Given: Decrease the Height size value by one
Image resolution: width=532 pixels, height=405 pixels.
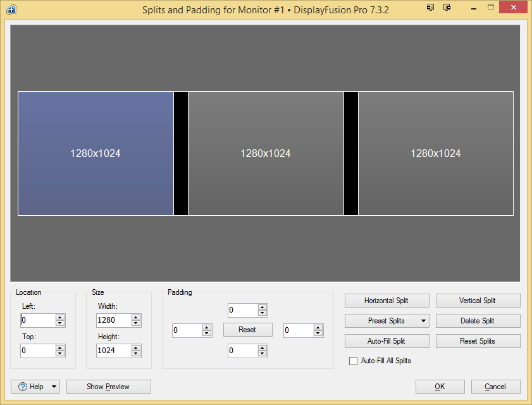Looking at the screenshot, I should point(136,354).
